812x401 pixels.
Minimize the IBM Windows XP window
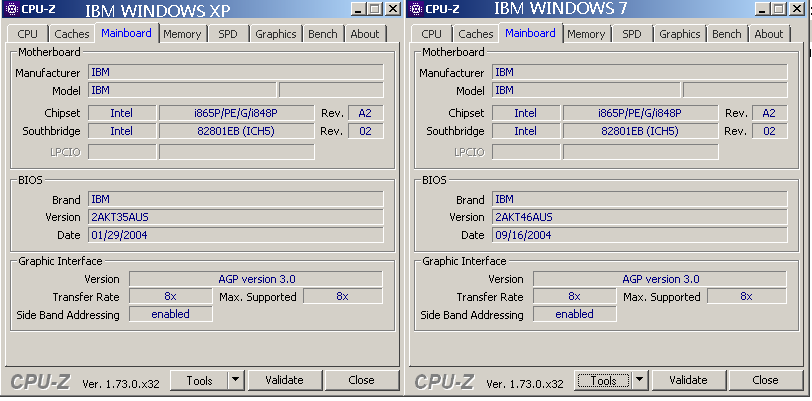(x=358, y=9)
